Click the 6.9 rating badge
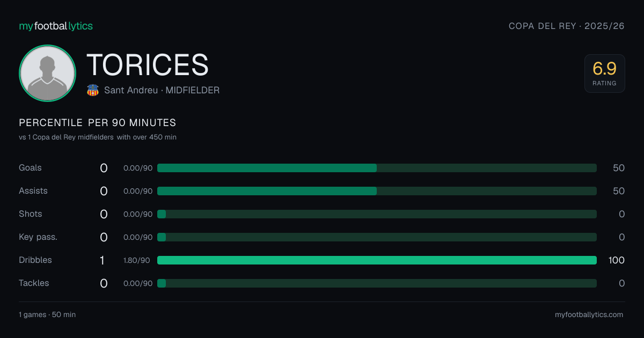Screen dimensions: 644x338 tap(604, 74)
